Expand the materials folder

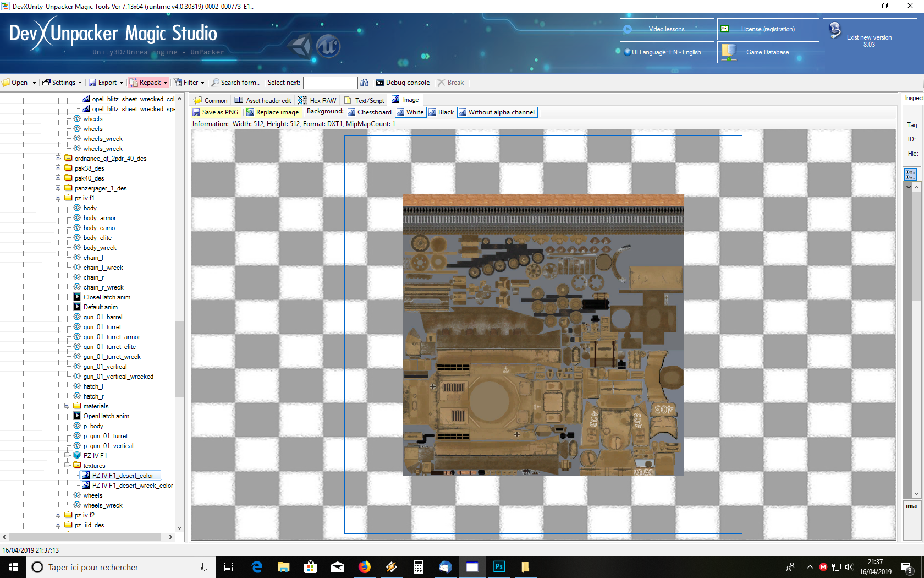click(x=67, y=406)
